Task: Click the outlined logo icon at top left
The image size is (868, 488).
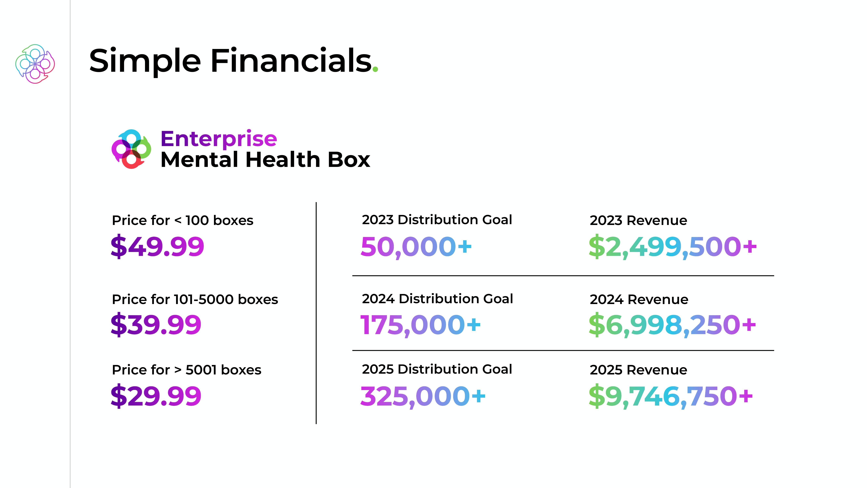Action: point(35,64)
